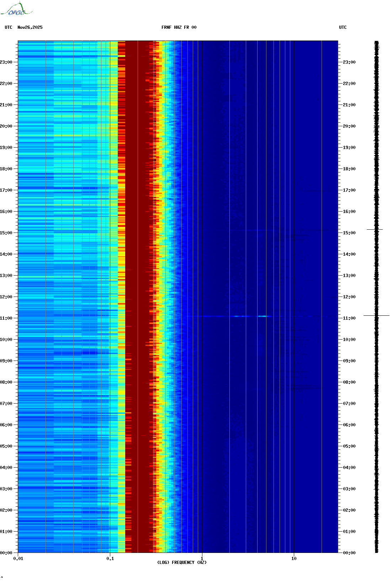Click the 0.01 frequency axis label
Image resolution: width=392 pixels, height=581 pixels.
(18, 558)
